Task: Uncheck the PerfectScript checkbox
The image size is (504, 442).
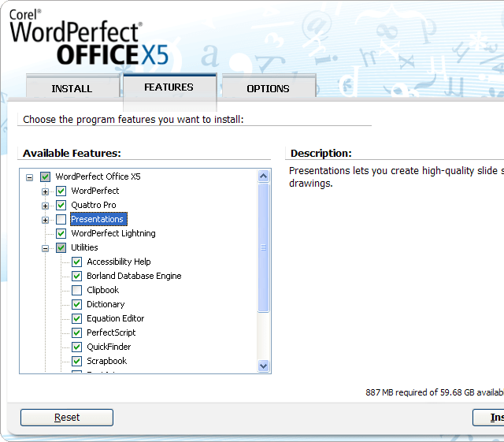Action: pyautogui.click(x=77, y=332)
